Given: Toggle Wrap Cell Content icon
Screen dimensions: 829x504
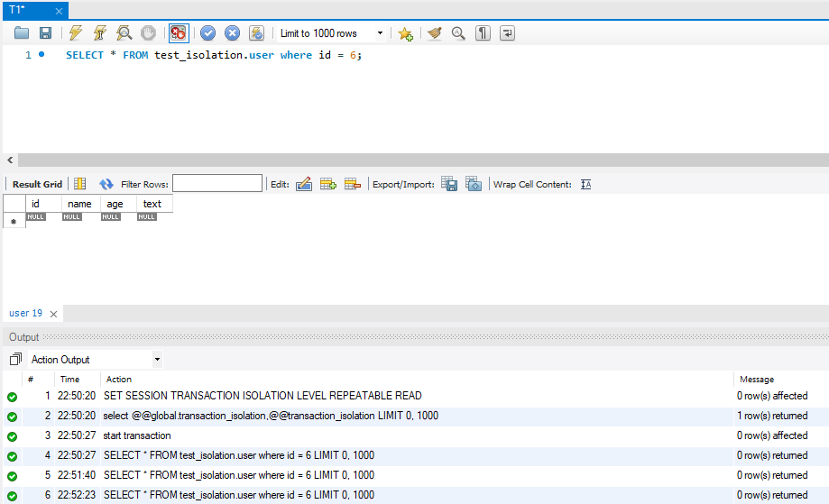Looking at the screenshot, I should [585, 184].
